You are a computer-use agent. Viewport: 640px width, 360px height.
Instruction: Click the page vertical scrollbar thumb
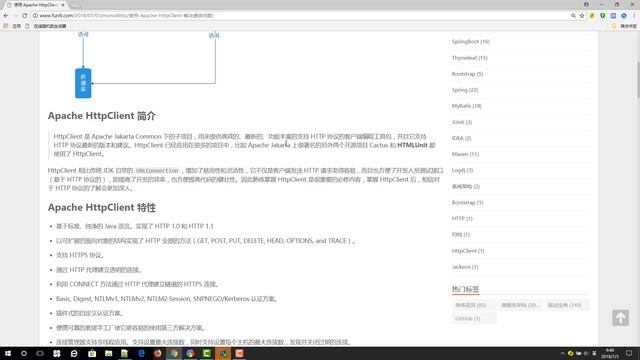638,80
